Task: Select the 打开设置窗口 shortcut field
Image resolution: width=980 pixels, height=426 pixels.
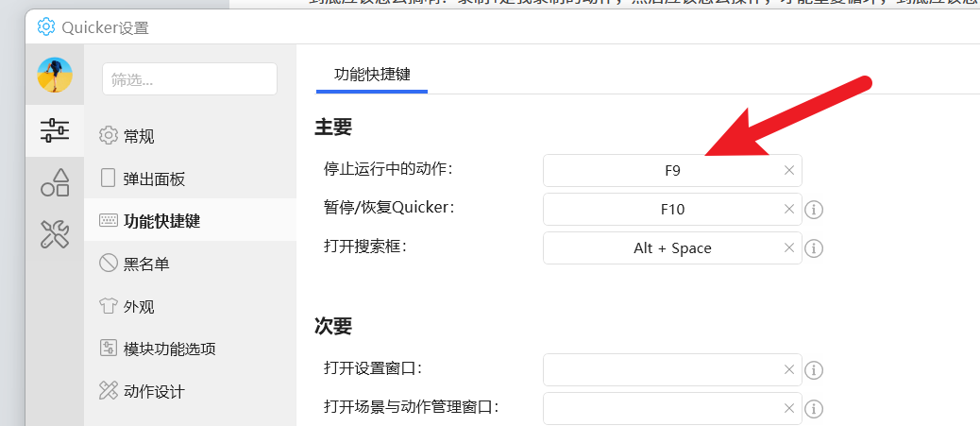Action: 672,369
